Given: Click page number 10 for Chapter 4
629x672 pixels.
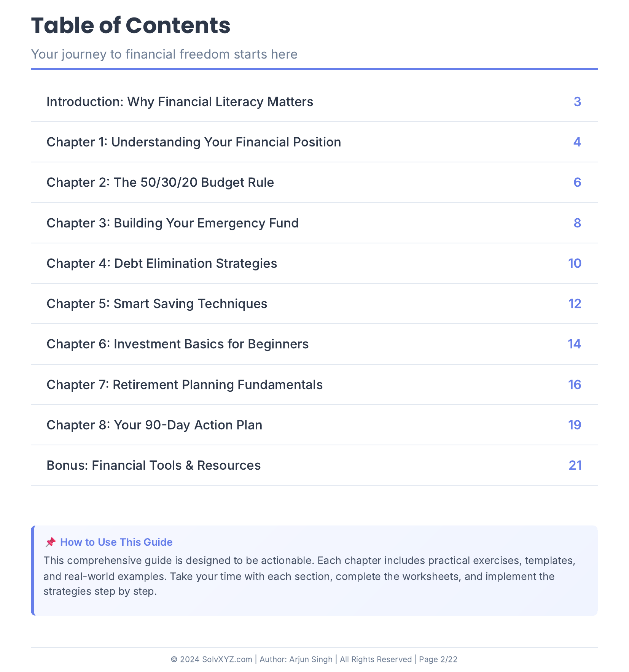Looking at the screenshot, I should pos(575,264).
